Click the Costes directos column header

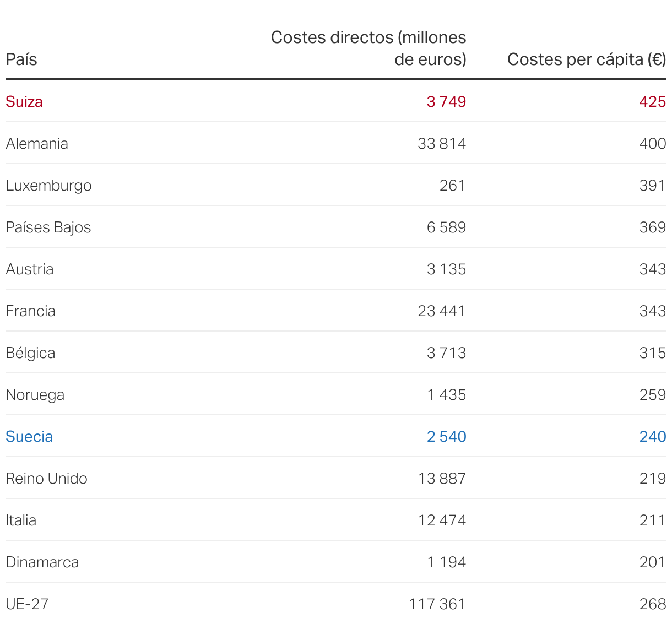tap(368, 48)
